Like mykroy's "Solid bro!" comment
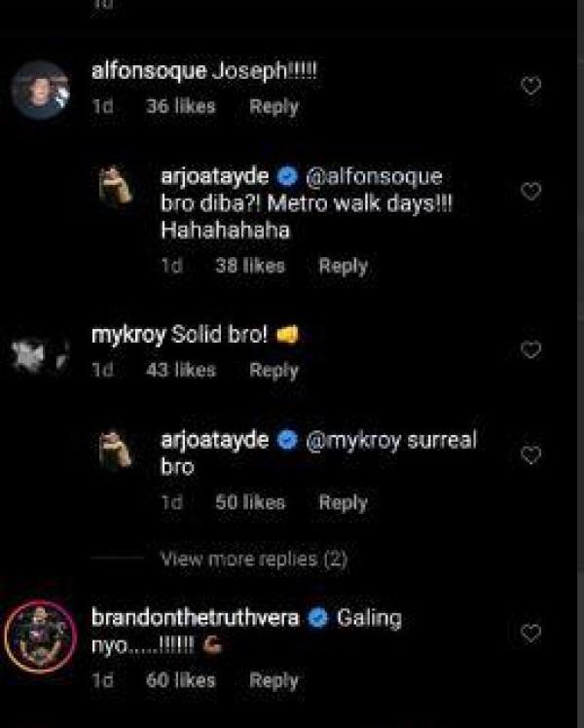 point(530,350)
